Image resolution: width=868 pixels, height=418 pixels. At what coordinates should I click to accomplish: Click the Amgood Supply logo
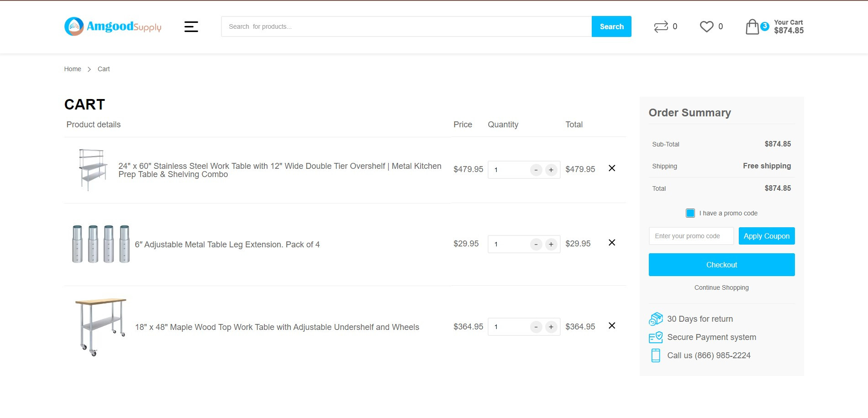(113, 26)
